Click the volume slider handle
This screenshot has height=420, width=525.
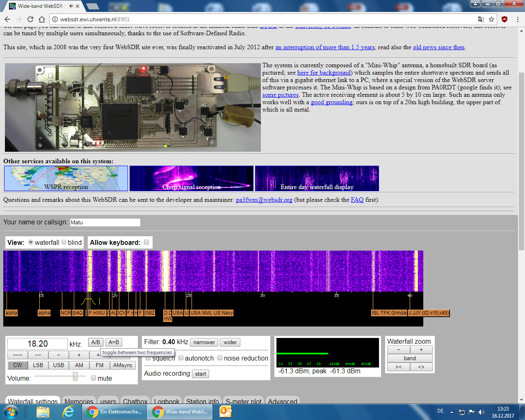(x=75, y=376)
